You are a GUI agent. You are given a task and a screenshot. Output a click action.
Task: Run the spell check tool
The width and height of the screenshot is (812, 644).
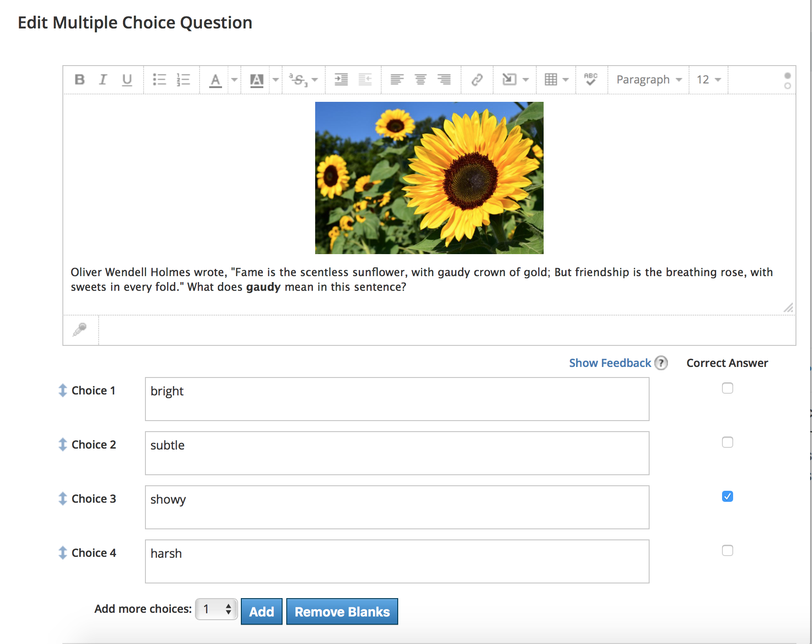591,79
